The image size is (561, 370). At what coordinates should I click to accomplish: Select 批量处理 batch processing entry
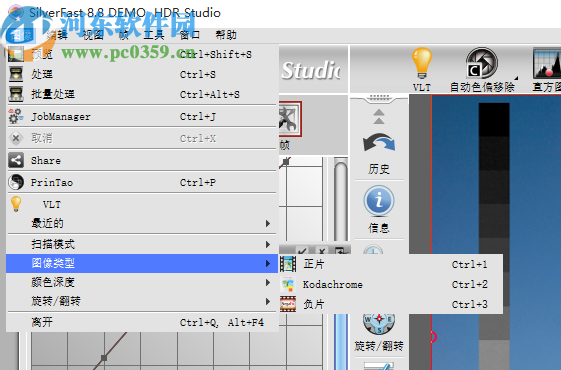coord(142,94)
